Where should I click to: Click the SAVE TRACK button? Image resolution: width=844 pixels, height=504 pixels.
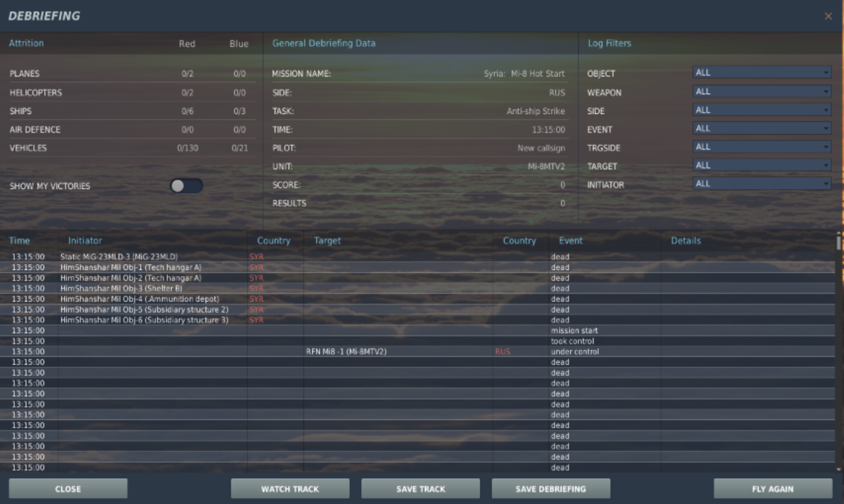pyautogui.click(x=421, y=489)
